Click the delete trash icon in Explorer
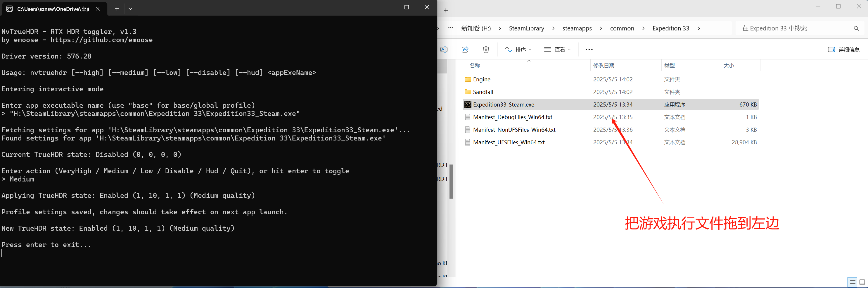Viewport: 868px width, 288px height. tap(486, 50)
